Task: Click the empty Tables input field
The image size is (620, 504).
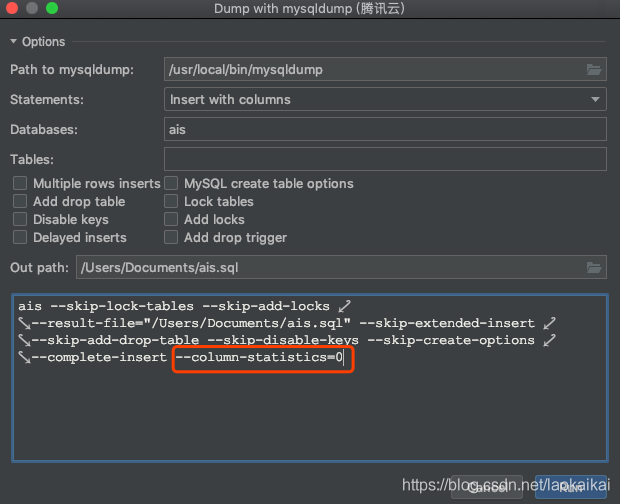Action: point(385,159)
